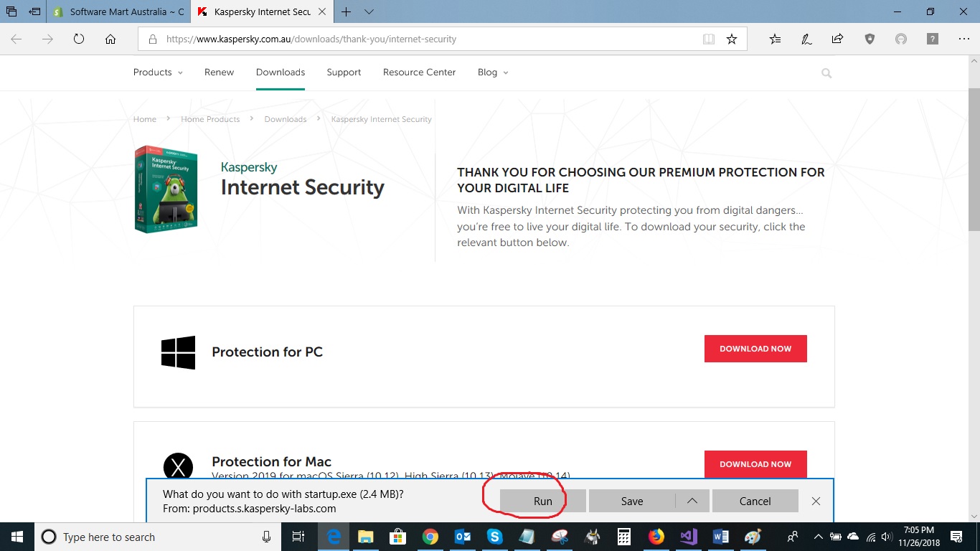Open Microsoft Store from taskbar
Screen dimensions: 980x551
tap(397, 537)
